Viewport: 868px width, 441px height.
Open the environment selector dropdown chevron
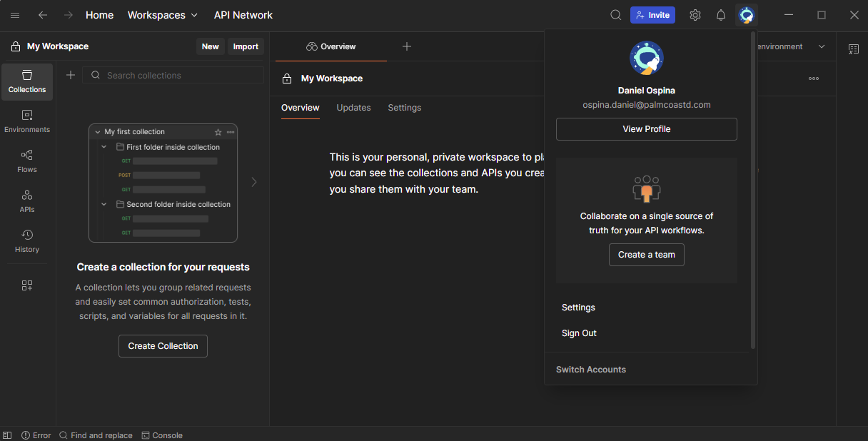point(822,46)
